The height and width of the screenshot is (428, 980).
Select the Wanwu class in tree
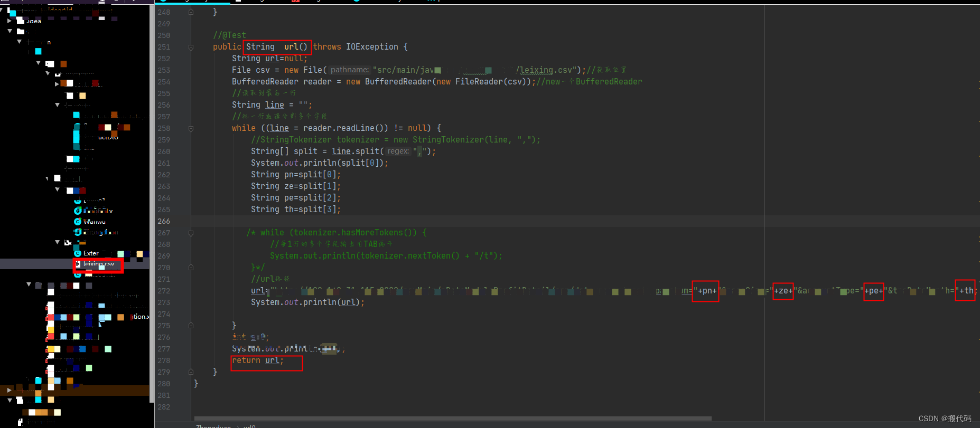tap(95, 222)
